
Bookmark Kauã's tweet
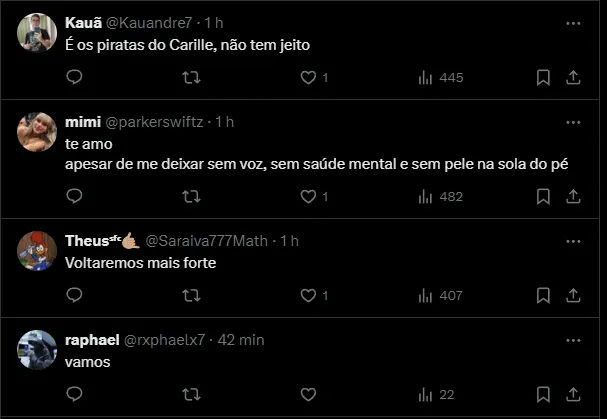click(x=543, y=77)
